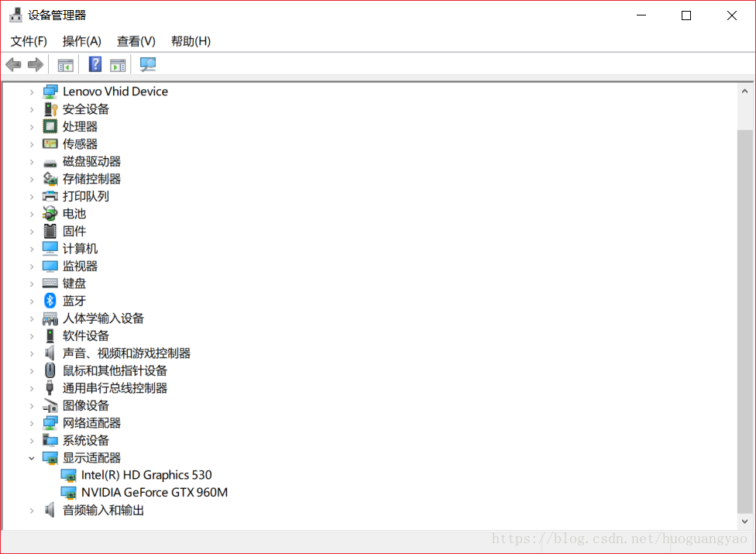
Task: Click the 传感器 sensor icon
Action: click(50, 143)
